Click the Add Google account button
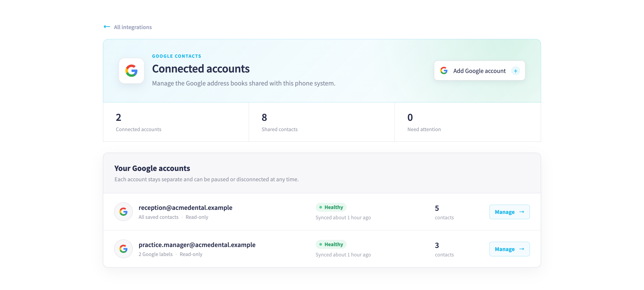Viewport: 644px width, 290px height. click(479, 70)
